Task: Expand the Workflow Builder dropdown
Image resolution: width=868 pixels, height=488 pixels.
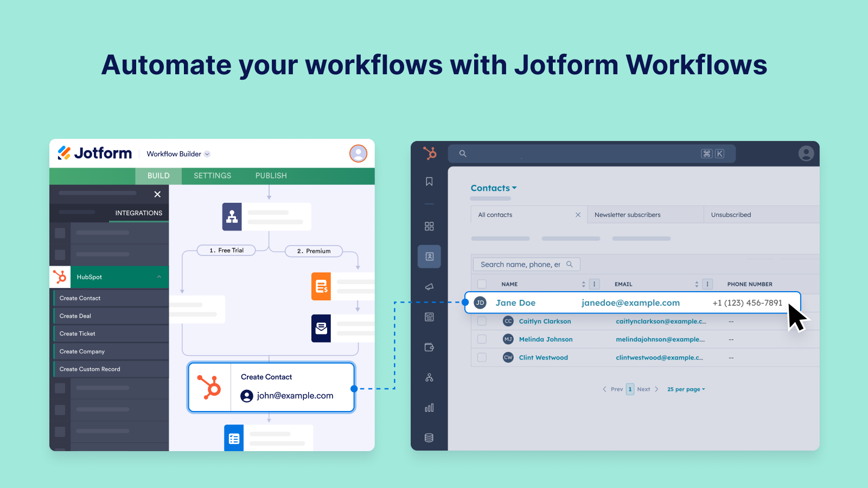Action: (x=206, y=153)
